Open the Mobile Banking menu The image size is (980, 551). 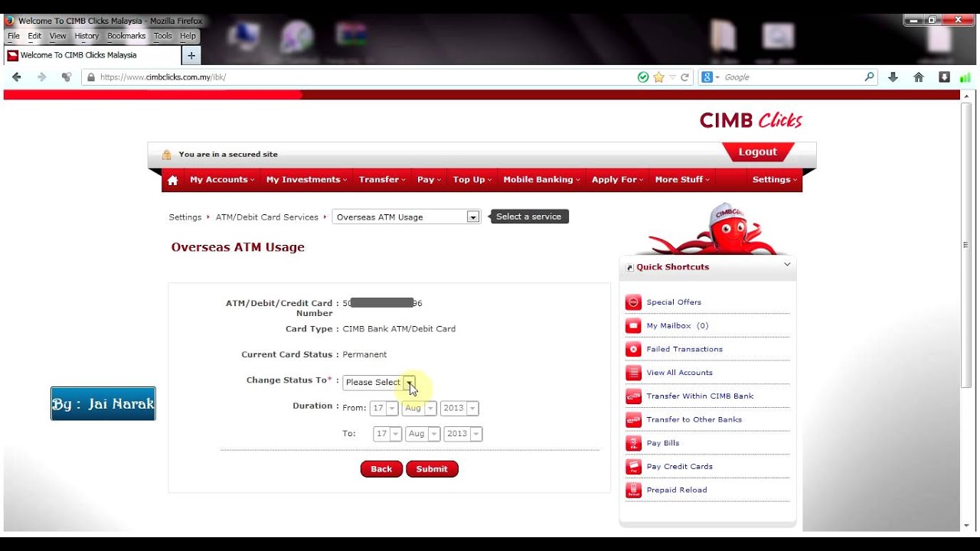[541, 180]
